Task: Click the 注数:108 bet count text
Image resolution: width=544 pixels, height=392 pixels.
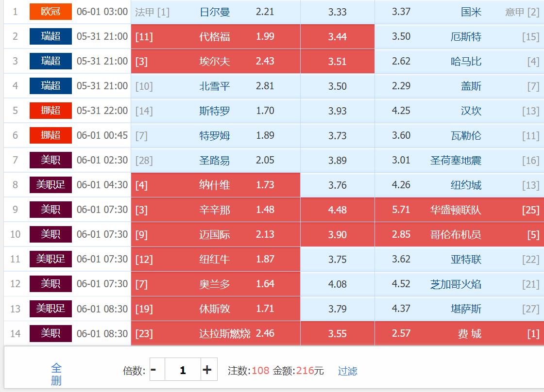Action: (x=248, y=371)
